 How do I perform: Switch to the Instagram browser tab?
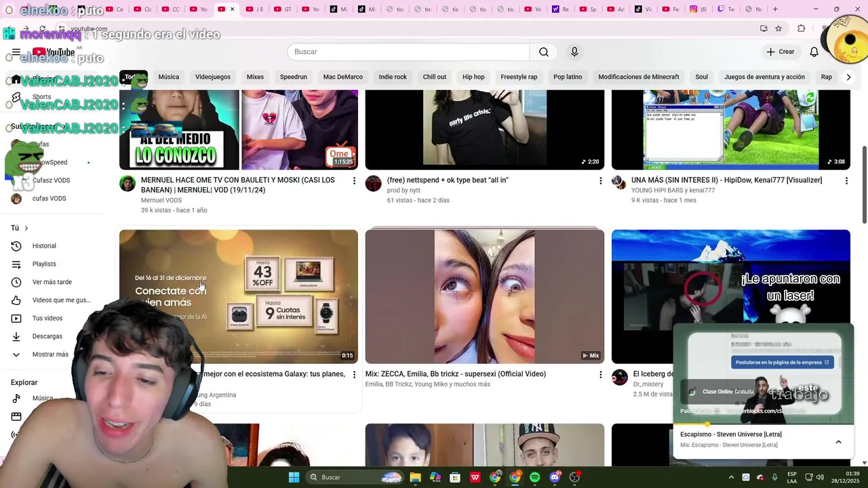click(698, 9)
